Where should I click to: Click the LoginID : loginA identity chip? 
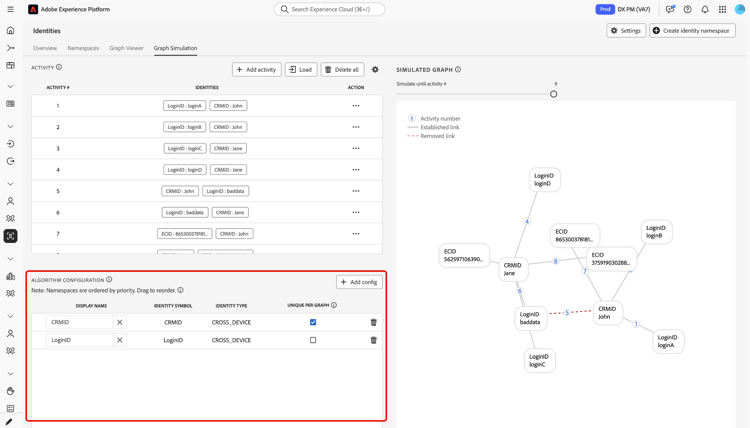(x=185, y=106)
